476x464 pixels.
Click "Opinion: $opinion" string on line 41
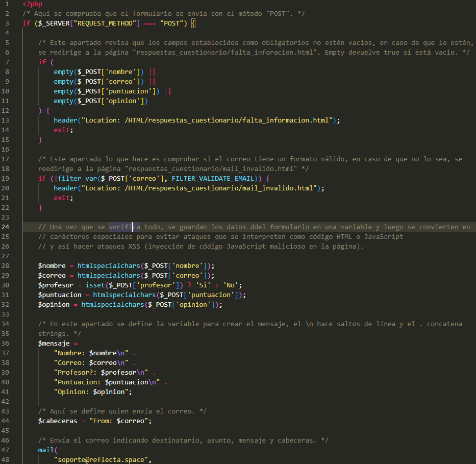91,392
